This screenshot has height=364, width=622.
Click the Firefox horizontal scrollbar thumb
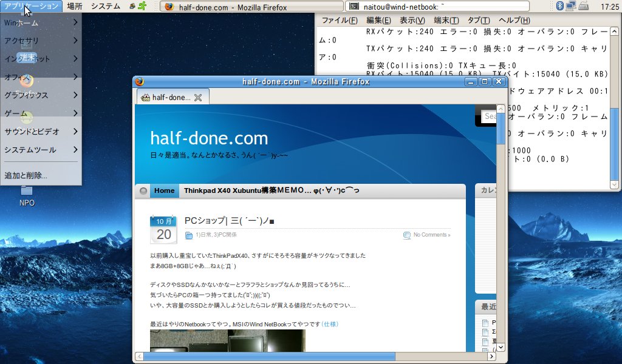pyautogui.click(x=269, y=357)
